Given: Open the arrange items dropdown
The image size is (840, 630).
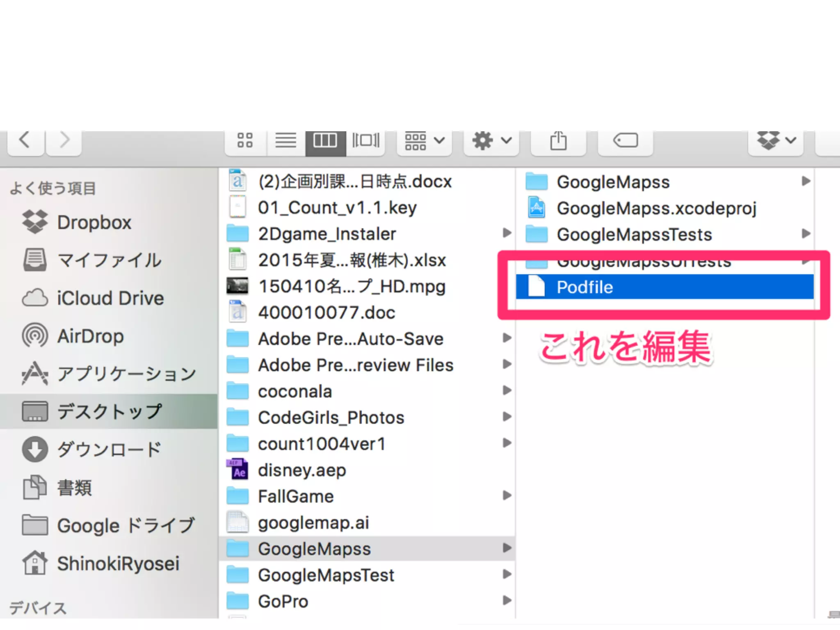Looking at the screenshot, I should click(x=424, y=141).
